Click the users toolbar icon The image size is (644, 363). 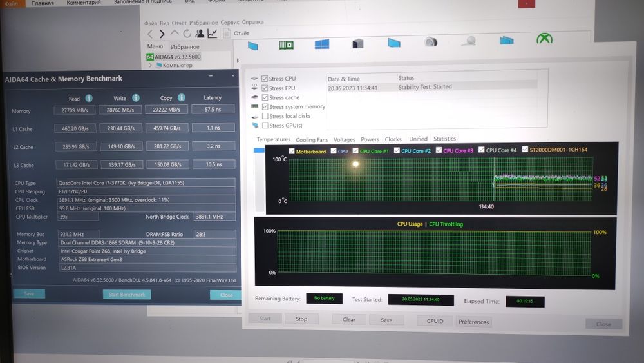tap(200, 34)
